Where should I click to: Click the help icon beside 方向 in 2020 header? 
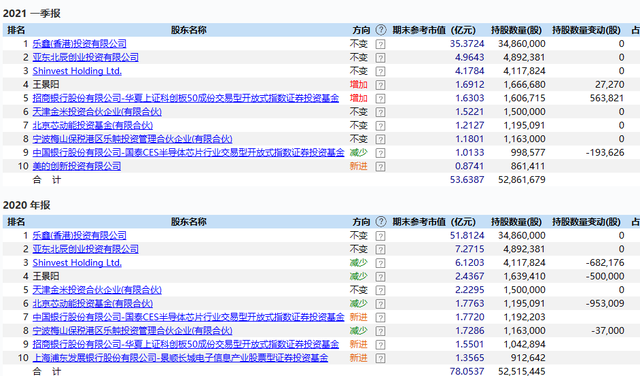coord(380,222)
